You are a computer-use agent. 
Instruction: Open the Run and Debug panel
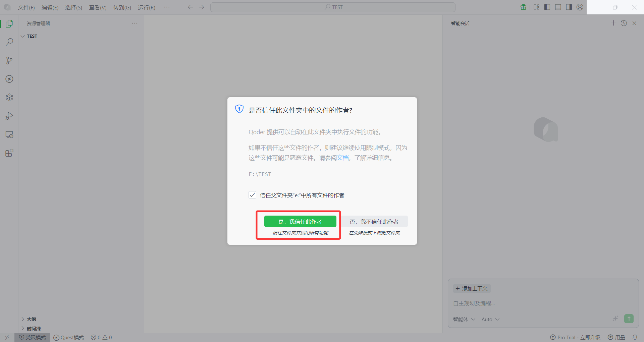click(x=9, y=116)
